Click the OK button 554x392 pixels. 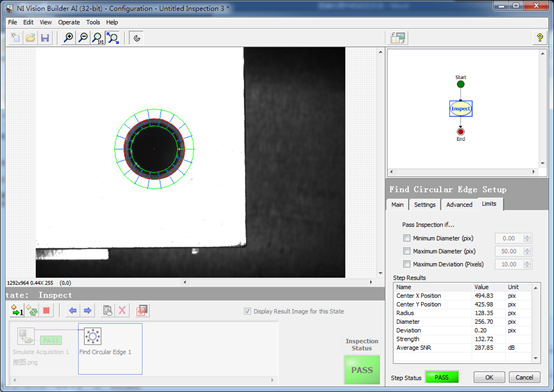489,378
